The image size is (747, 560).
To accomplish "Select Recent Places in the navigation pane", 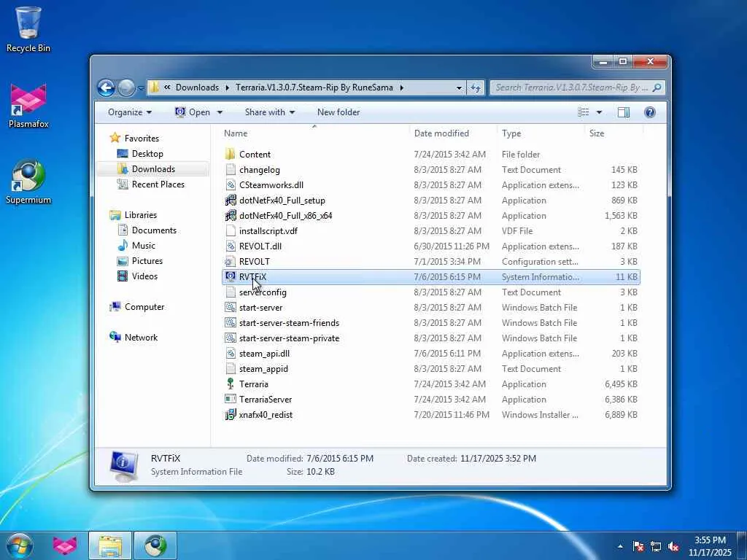I will point(158,184).
